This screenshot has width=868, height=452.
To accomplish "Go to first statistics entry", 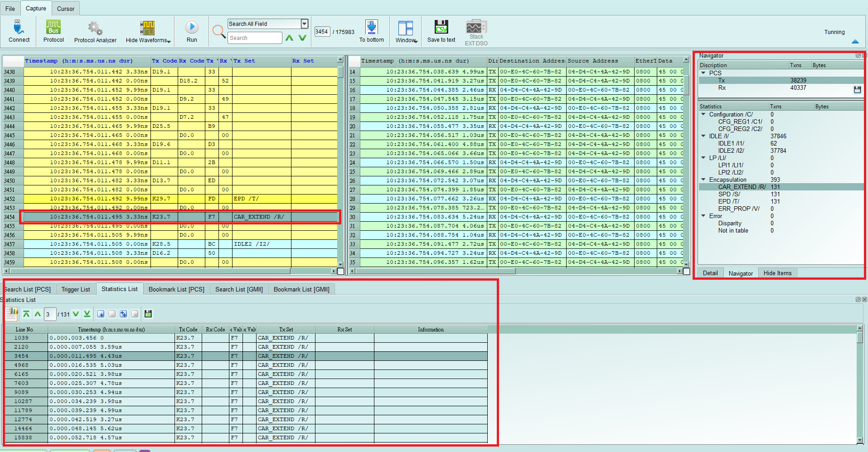I will [26, 314].
